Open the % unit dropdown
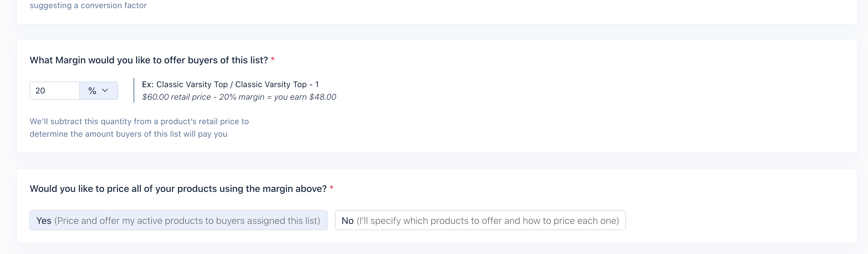The width and height of the screenshot is (868, 254). coord(99,91)
